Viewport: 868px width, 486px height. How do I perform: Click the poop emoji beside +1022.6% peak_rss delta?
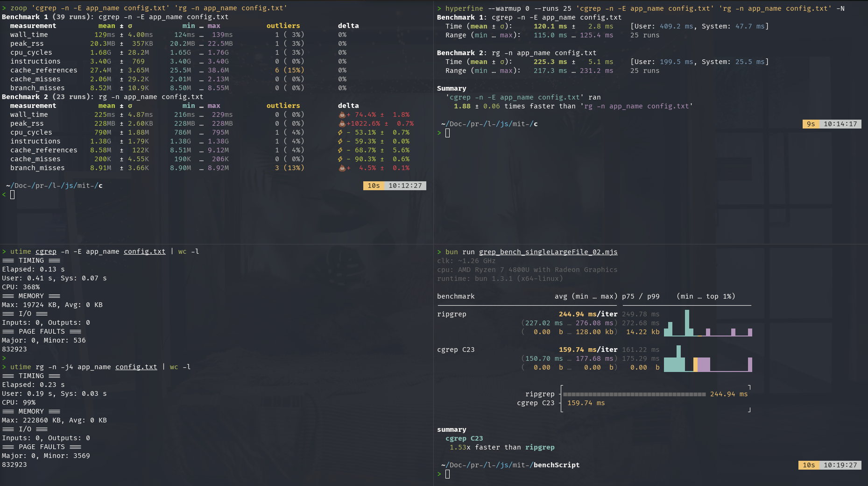point(342,124)
